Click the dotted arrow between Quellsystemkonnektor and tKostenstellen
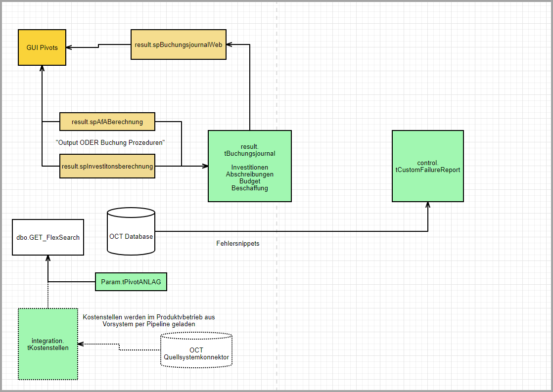The width and height of the screenshot is (553, 392). coord(119,347)
